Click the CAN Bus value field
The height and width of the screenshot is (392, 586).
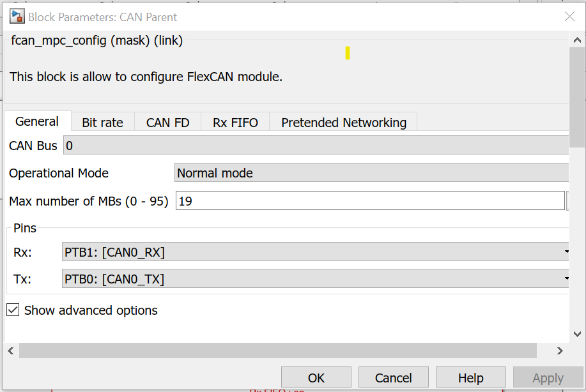click(x=316, y=146)
